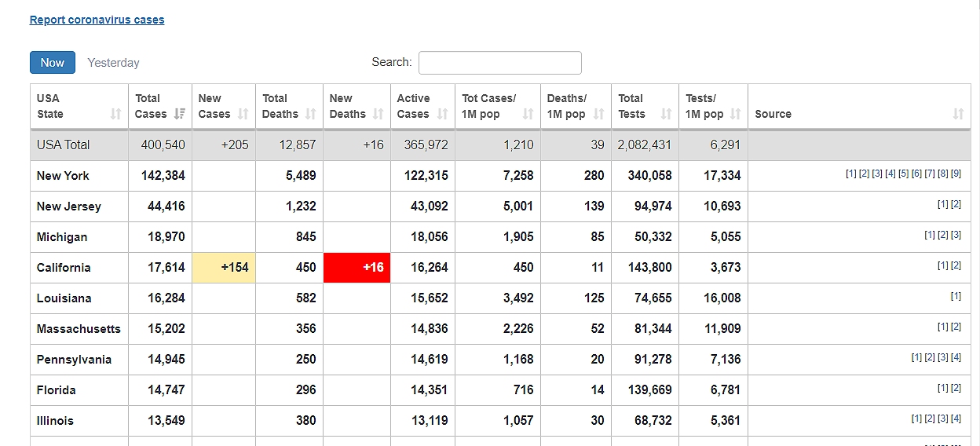The image size is (980, 446).
Task: Sort by Source column icon
Action: point(958,115)
